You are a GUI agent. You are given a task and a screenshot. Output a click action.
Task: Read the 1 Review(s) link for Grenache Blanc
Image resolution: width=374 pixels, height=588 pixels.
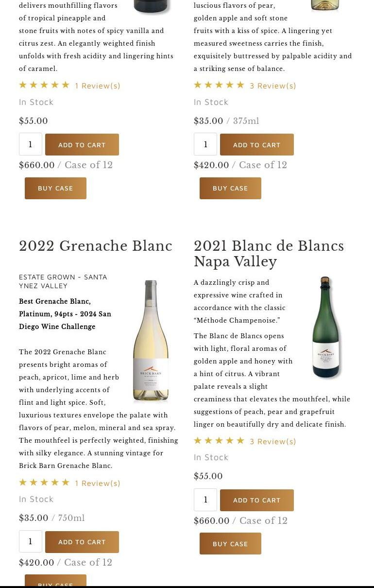tap(98, 483)
